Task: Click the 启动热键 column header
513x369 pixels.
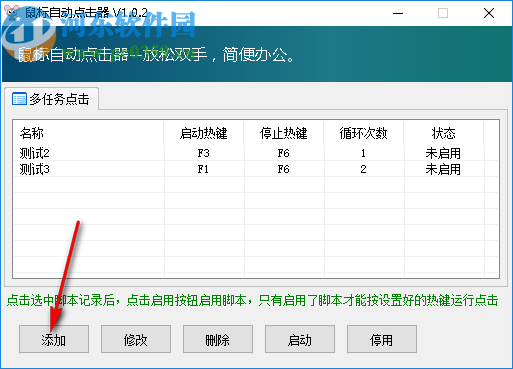Action: click(x=204, y=133)
